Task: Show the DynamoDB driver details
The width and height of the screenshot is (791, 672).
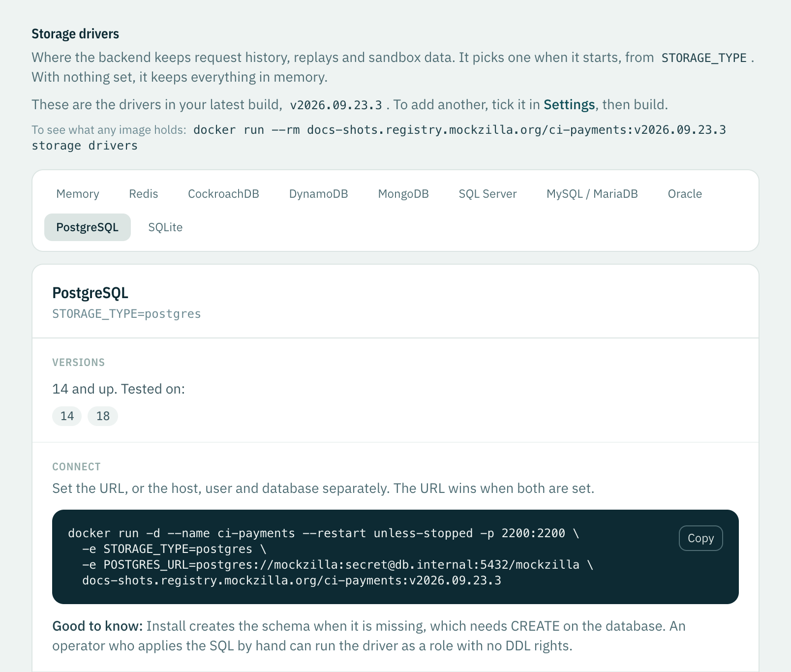Action: pyautogui.click(x=318, y=194)
